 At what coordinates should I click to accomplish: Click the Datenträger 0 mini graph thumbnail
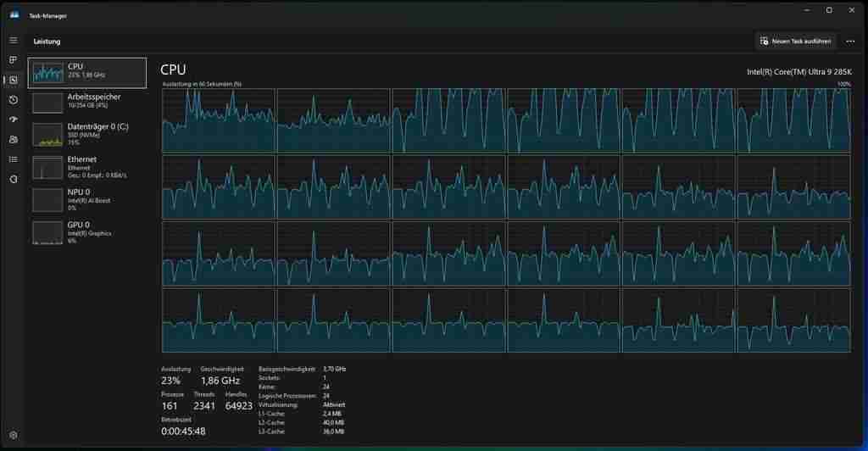coord(47,136)
